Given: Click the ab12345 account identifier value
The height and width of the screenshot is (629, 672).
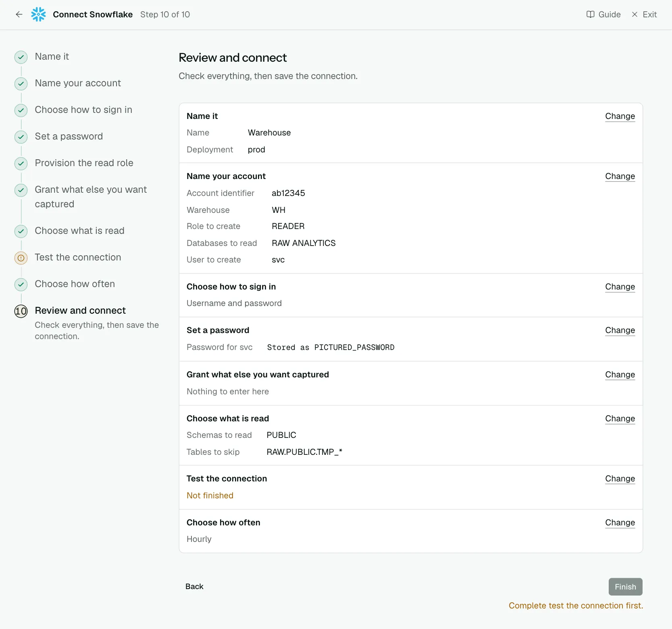Looking at the screenshot, I should [x=288, y=193].
